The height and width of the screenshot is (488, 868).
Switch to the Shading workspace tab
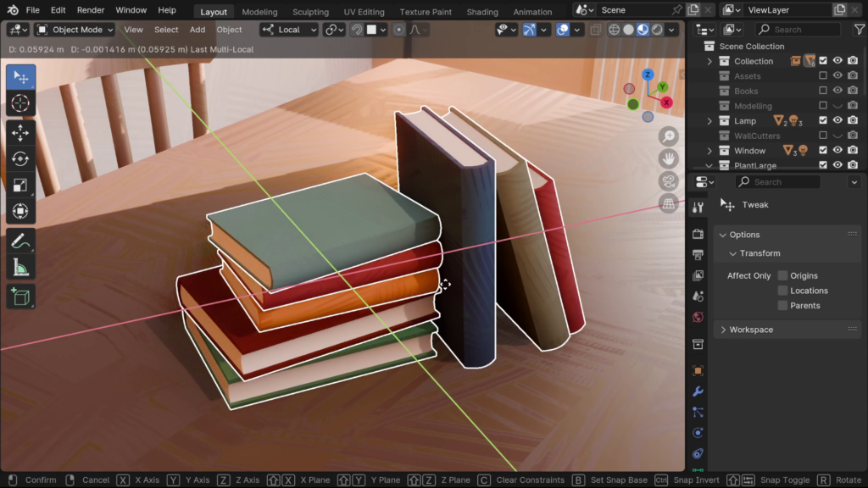click(x=482, y=12)
